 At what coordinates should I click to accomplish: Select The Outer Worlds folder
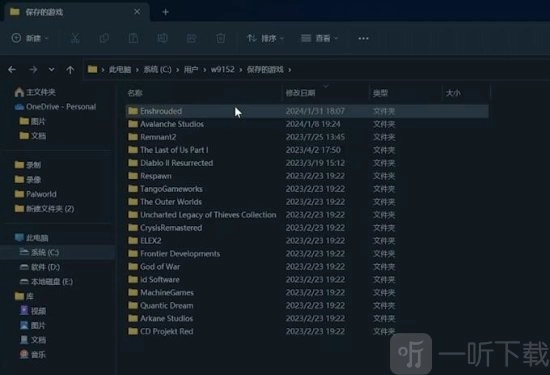(165, 202)
